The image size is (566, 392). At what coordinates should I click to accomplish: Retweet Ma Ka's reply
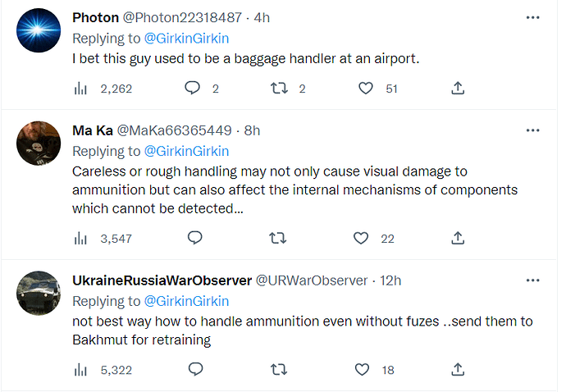pyautogui.click(x=278, y=238)
